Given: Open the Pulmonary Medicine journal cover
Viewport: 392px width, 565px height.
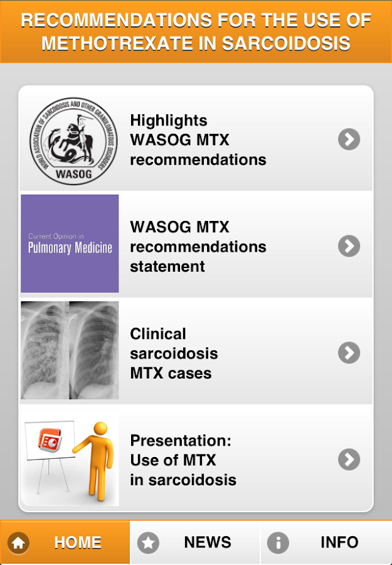Looking at the screenshot, I should tap(70, 244).
